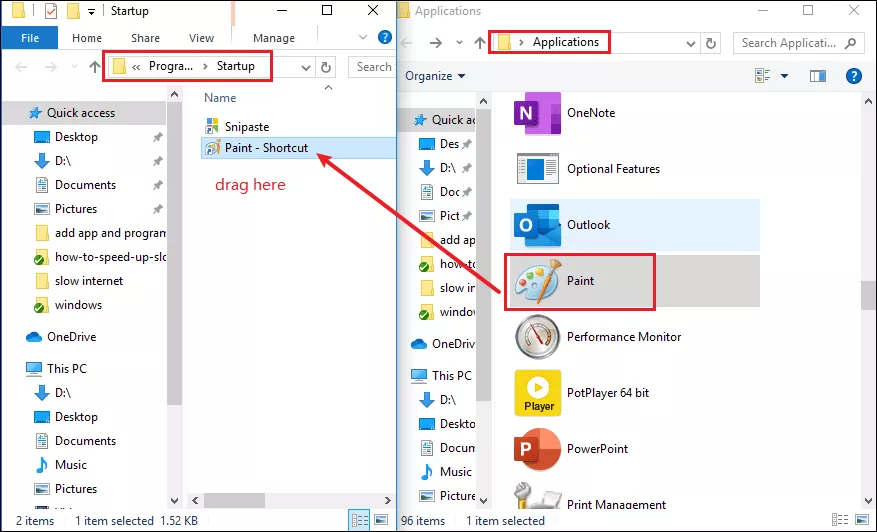The height and width of the screenshot is (532, 877).
Task: Go forward in Applications window
Action: click(x=436, y=43)
